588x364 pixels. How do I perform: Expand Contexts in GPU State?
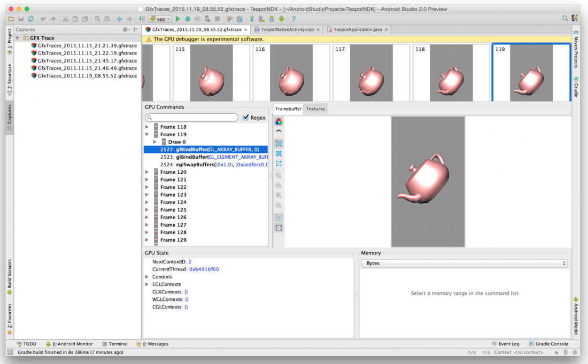tap(147, 277)
